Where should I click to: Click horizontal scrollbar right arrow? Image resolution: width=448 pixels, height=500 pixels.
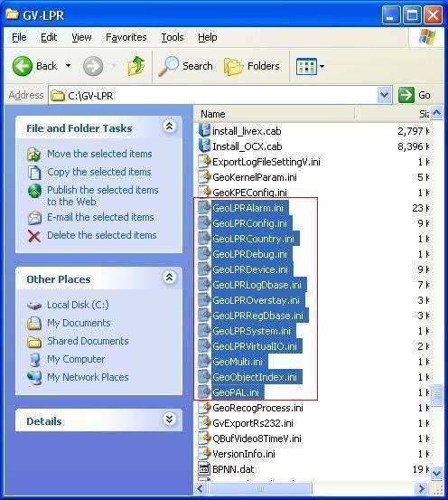click(422, 488)
